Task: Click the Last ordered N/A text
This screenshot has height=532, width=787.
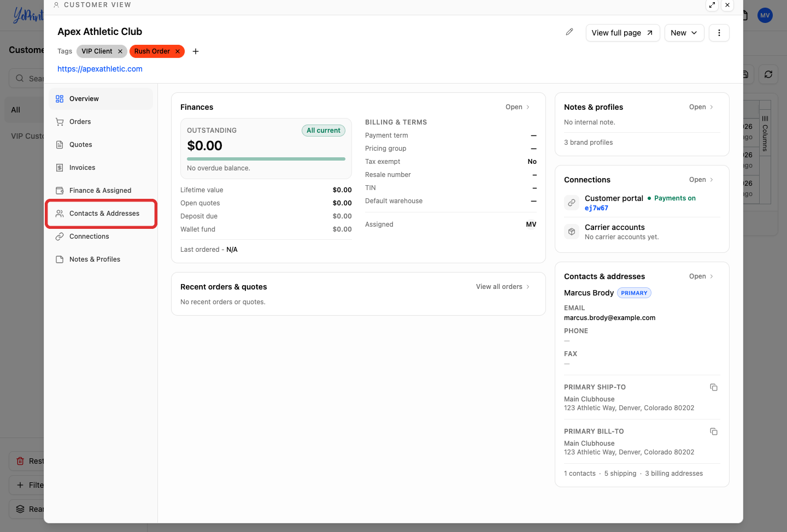Action: click(209, 250)
